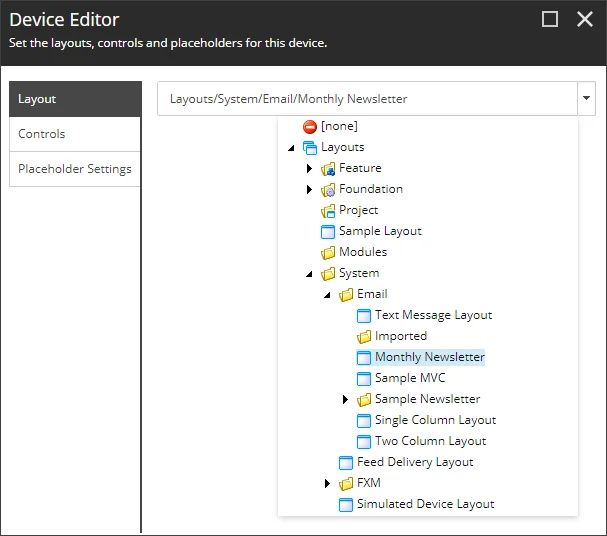Click the Text Message Layout icon
The height and width of the screenshot is (536, 607).
pyautogui.click(x=364, y=316)
